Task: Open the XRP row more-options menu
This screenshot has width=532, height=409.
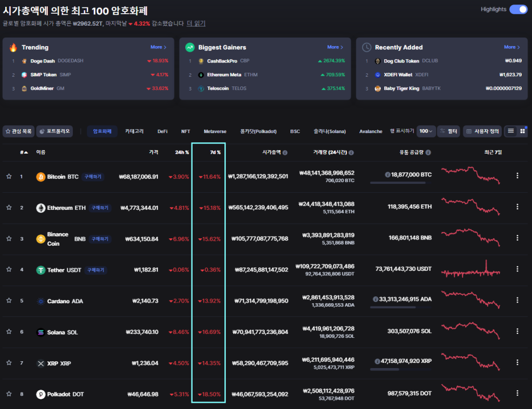Action: [x=517, y=362]
